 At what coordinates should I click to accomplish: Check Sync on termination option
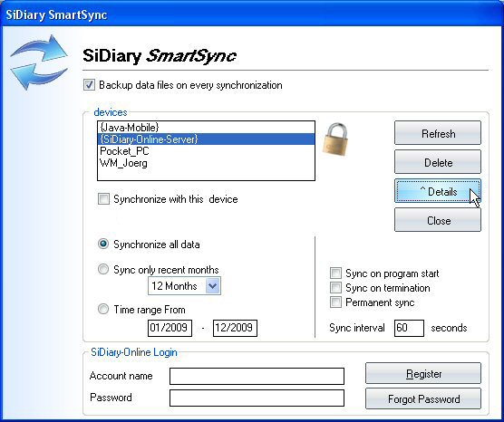335,288
